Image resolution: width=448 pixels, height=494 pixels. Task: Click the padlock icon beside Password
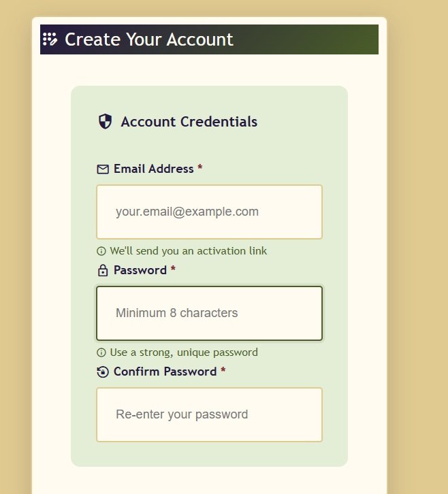click(103, 271)
